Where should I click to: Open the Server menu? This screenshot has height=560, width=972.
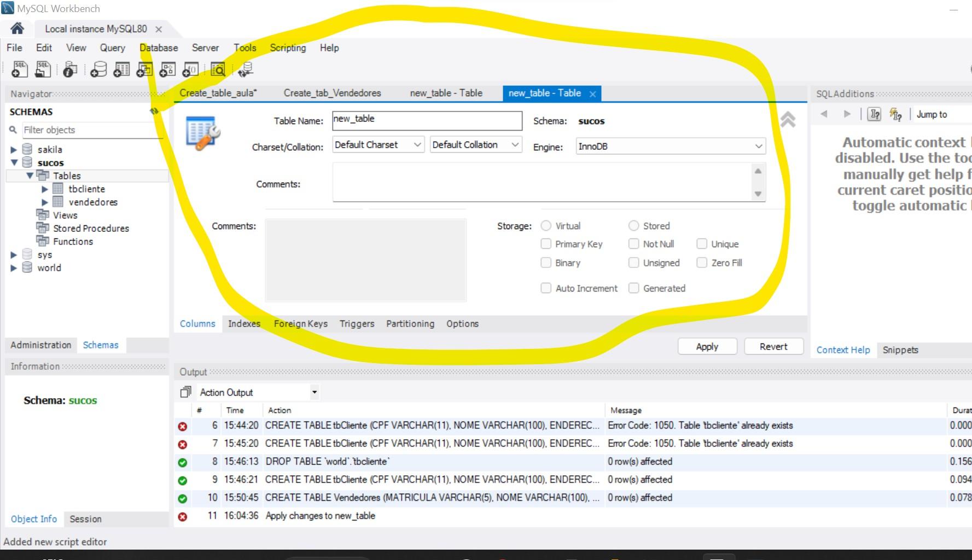pyautogui.click(x=205, y=48)
